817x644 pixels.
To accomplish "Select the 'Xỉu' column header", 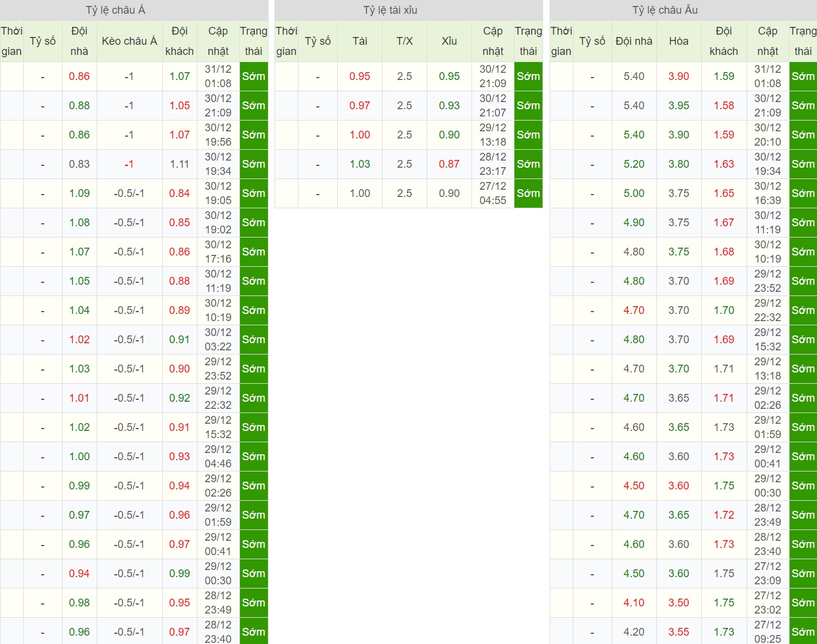I will click(x=449, y=41).
